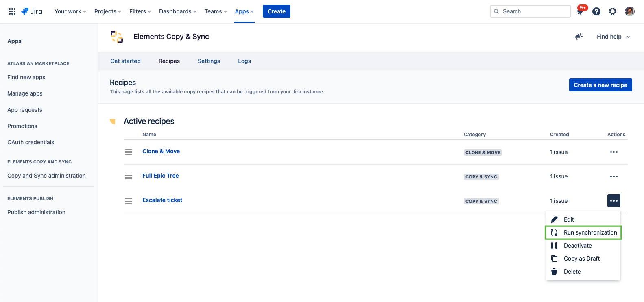Select Run synchronization from the menu

590,232
